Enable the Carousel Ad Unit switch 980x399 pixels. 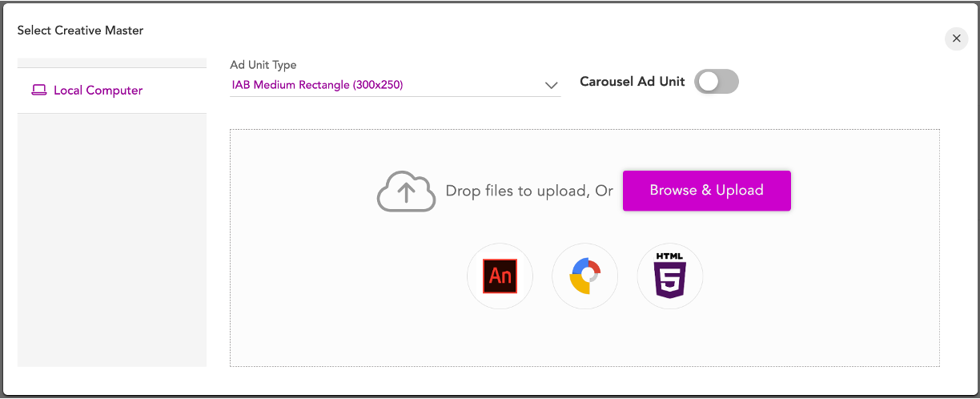tap(716, 82)
